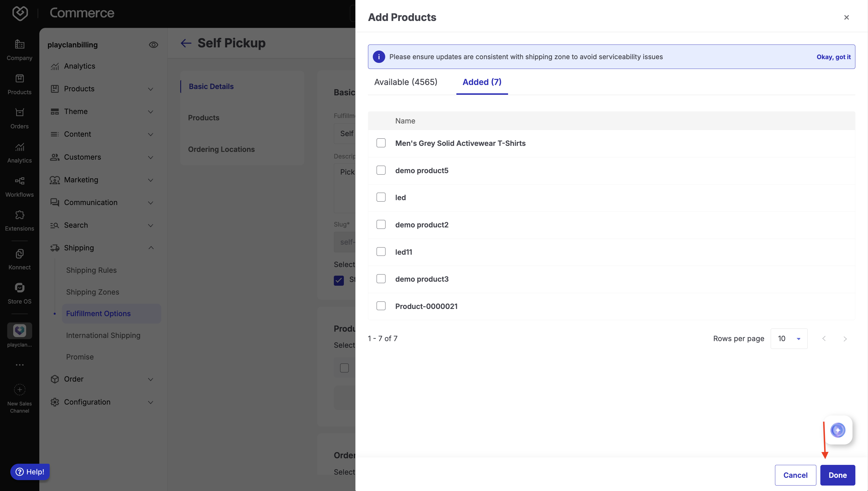Click the eye preview icon beside playclanbilling

pyautogui.click(x=153, y=45)
